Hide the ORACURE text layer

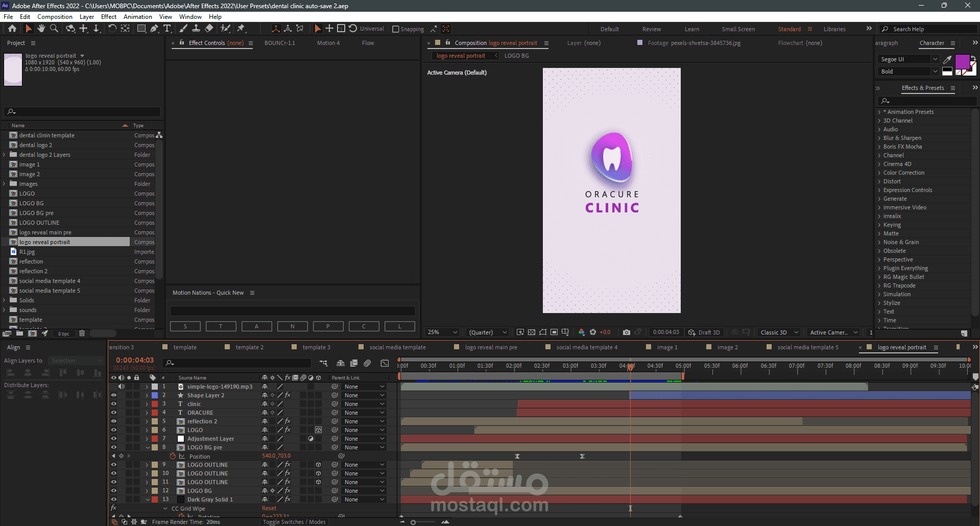coord(114,413)
